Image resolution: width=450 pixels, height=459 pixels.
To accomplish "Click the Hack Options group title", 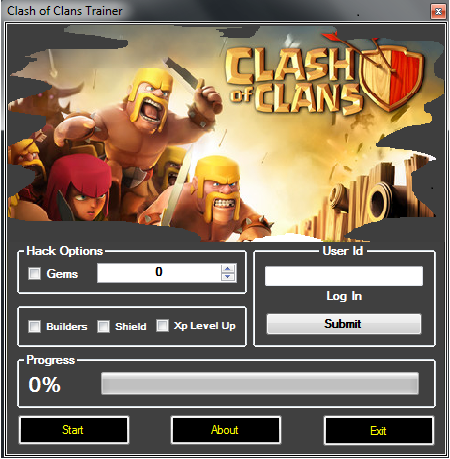I will point(65,251).
